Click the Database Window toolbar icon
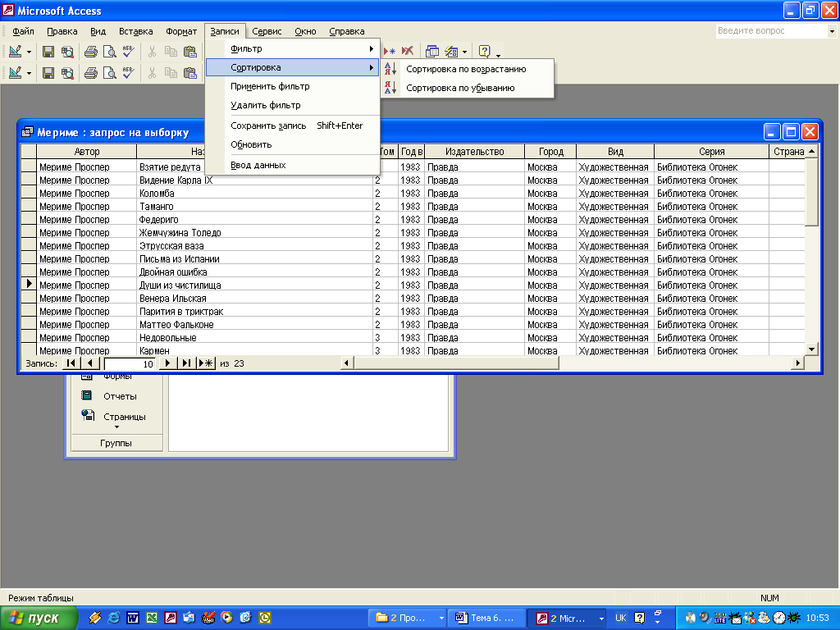 (x=431, y=52)
